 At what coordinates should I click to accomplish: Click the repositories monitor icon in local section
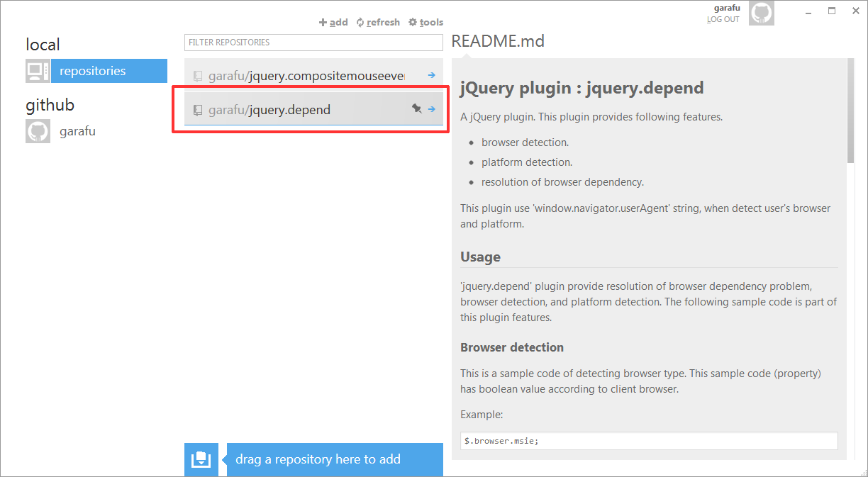click(38, 71)
